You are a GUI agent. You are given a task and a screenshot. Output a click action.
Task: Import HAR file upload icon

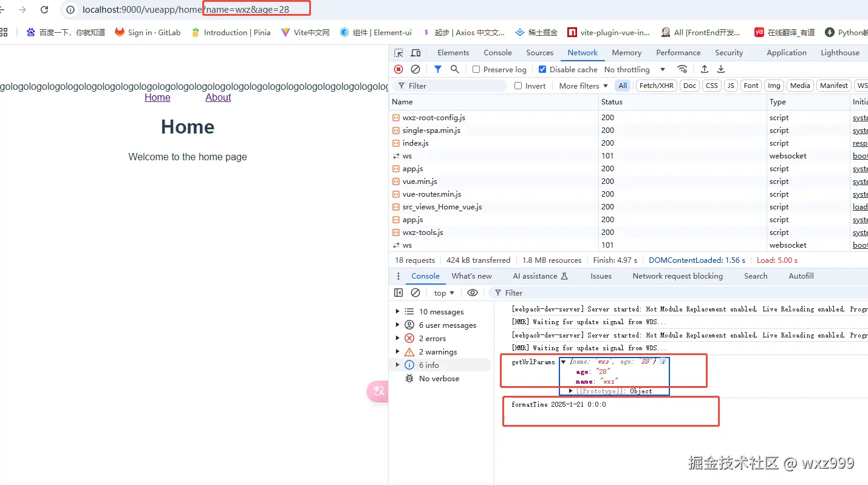tap(705, 69)
